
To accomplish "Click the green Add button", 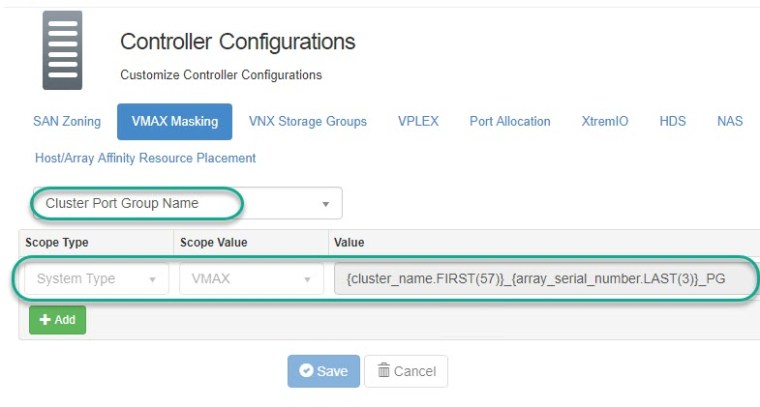I will pyautogui.click(x=57, y=320).
